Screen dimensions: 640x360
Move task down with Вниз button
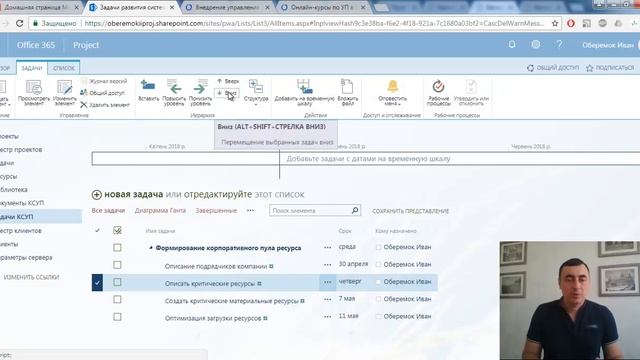227,93
